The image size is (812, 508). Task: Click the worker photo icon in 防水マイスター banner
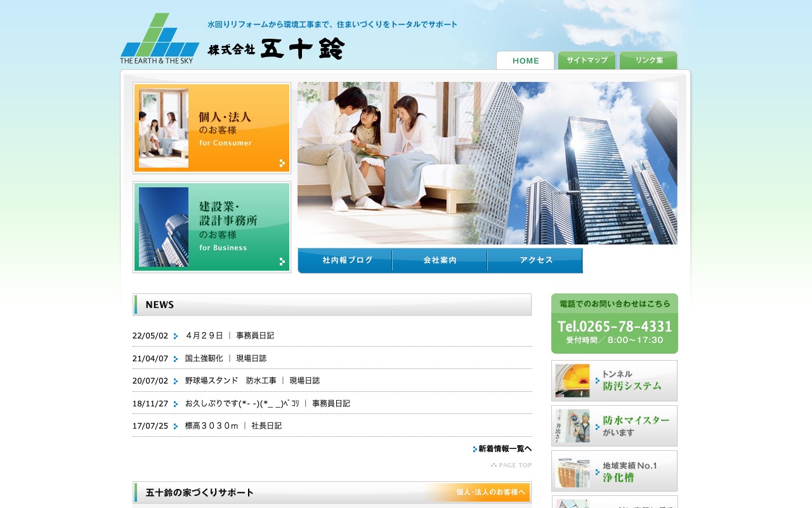pos(572,426)
